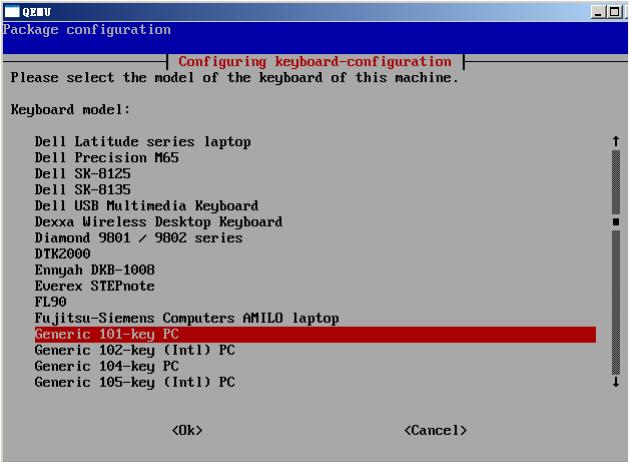629x462 pixels.
Task: Select Generic 104-key PC
Action: pos(107,366)
